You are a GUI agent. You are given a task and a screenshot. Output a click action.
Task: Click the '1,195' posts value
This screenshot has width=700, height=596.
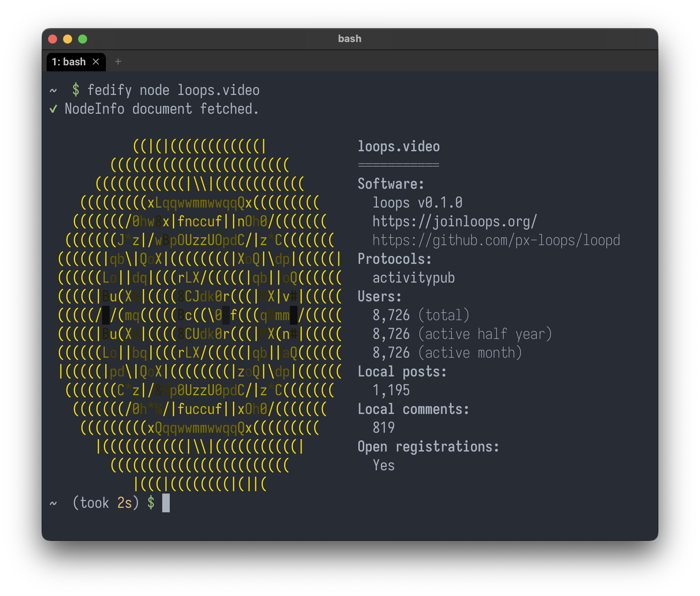[x=391, y=391]
